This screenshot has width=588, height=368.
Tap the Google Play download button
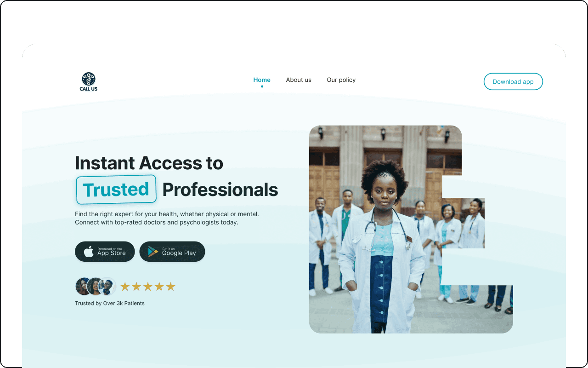[x=172, y=252]
